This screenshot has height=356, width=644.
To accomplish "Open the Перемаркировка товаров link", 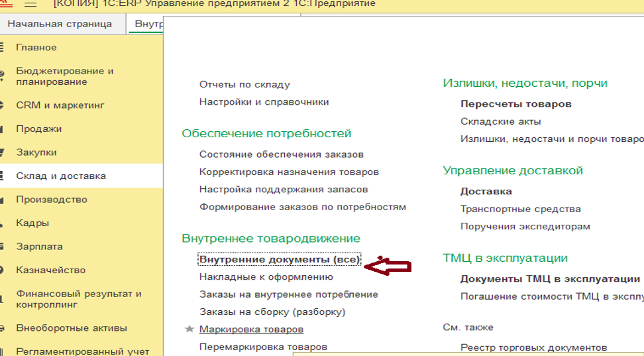I will [x=263, y=347].
